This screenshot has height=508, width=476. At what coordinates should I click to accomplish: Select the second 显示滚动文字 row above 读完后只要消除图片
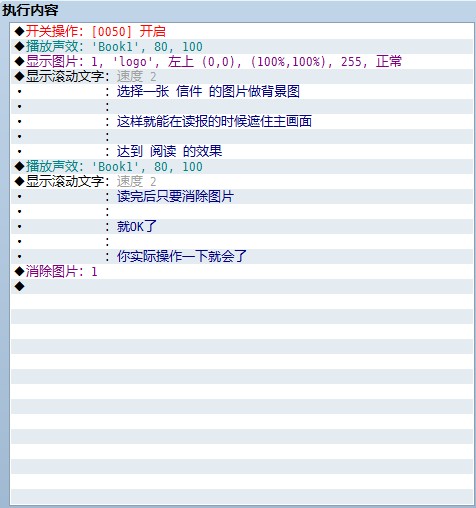coord(241,181)
